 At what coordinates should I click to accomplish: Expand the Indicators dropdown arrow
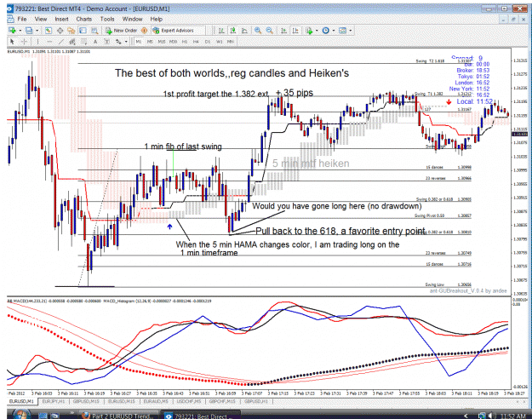(317, 31)
